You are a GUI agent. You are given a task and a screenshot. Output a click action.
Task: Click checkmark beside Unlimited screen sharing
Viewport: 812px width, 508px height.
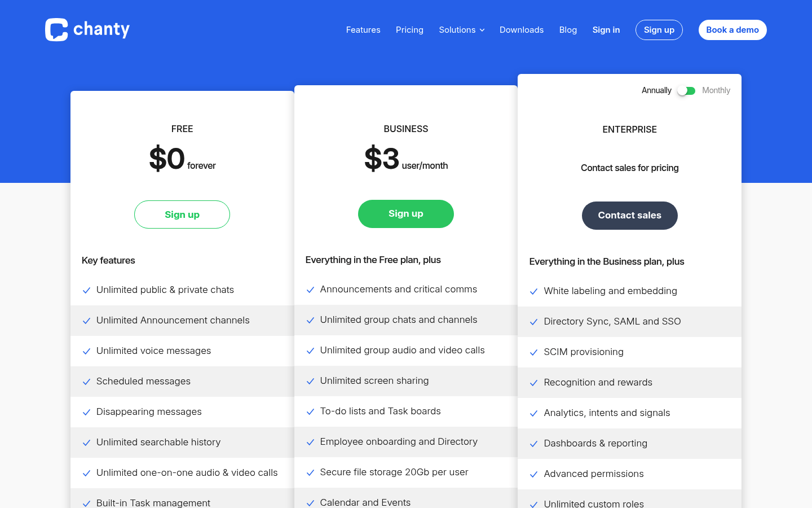coord(310,382)
